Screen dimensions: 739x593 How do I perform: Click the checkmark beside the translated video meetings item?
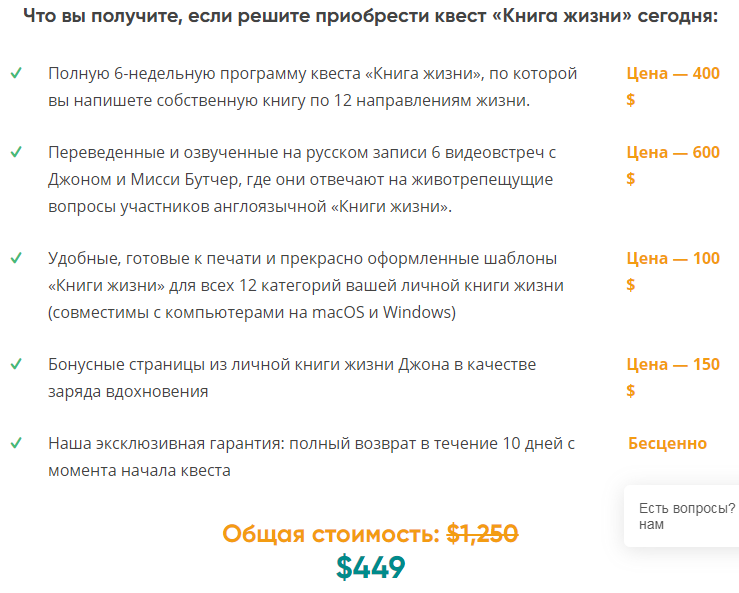pos(16,152)
